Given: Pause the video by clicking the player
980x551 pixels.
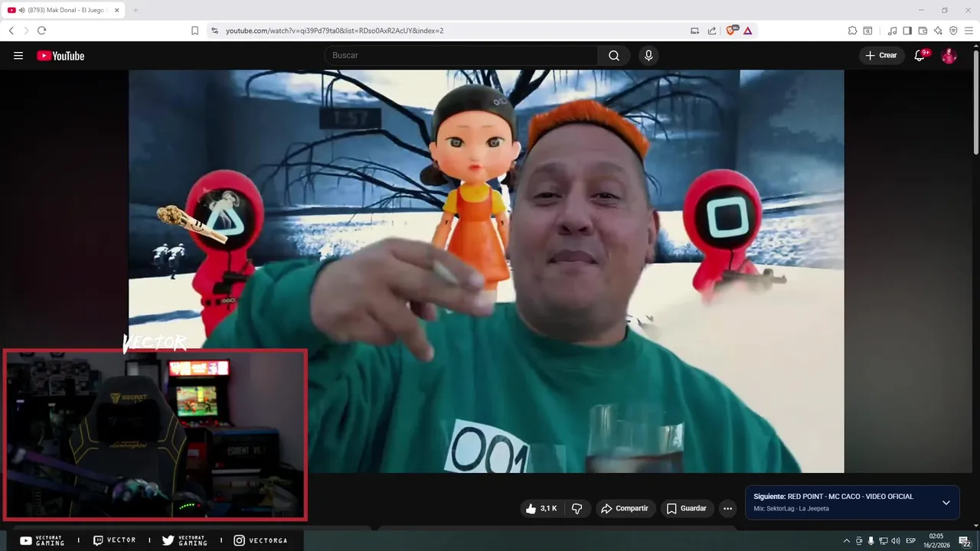Looking at the screenshot, I should [x=486, y=271].
